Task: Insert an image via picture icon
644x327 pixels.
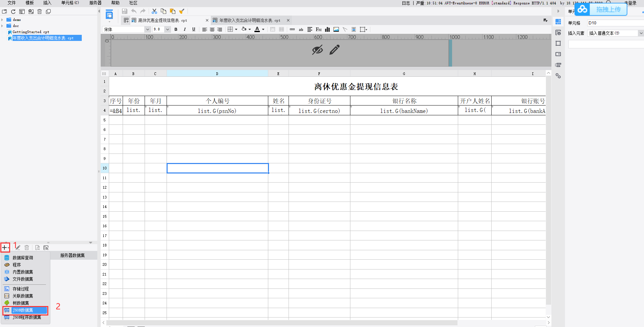Action: click(x=336, y=29)
